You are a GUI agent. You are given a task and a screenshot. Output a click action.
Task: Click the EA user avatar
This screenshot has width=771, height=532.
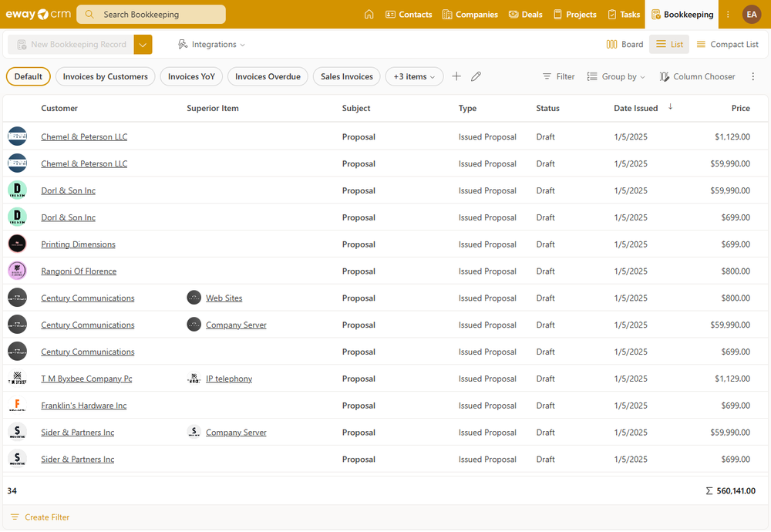[x=751, y=15]
